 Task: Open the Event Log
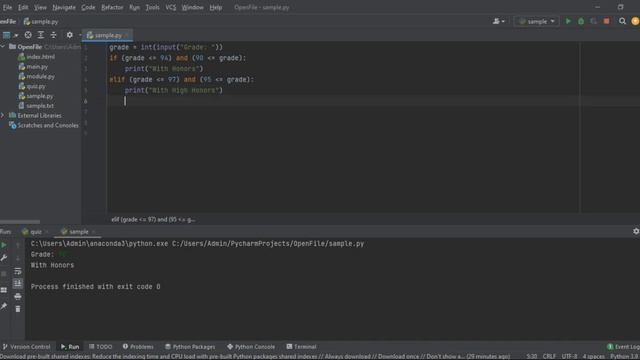pos(623,347)
